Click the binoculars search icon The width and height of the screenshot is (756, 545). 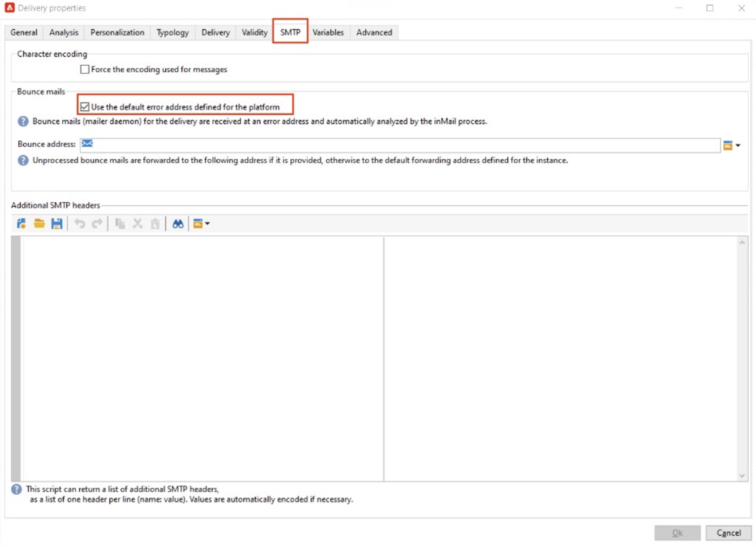coord(178,224)
